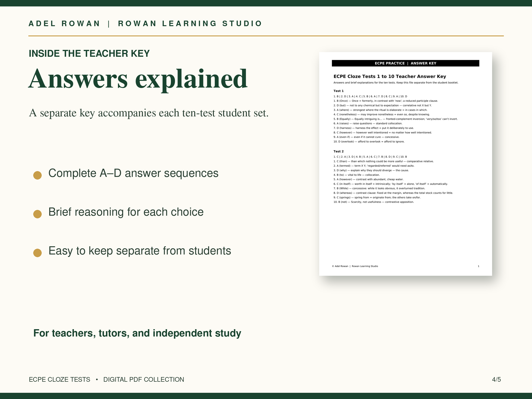Click the 'Answers explained' headline

click(x=138, y=79)
